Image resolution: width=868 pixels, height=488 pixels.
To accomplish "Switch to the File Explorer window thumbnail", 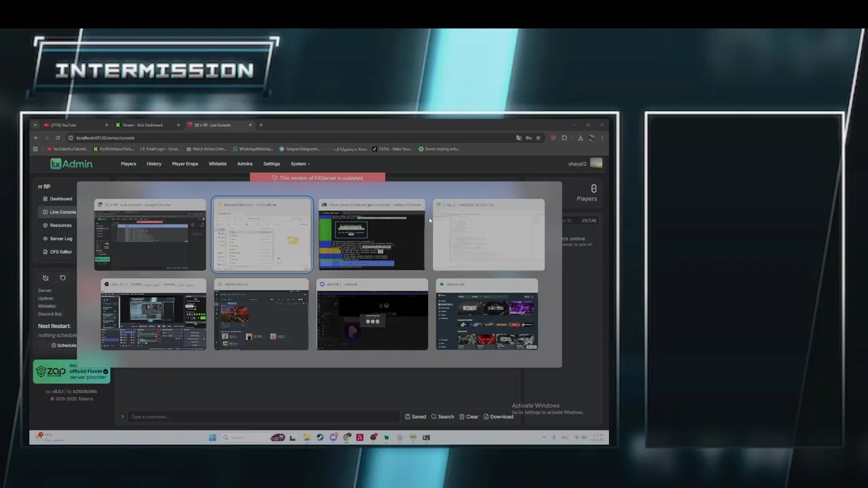I will pyautogui.click(x=262, y=235).
